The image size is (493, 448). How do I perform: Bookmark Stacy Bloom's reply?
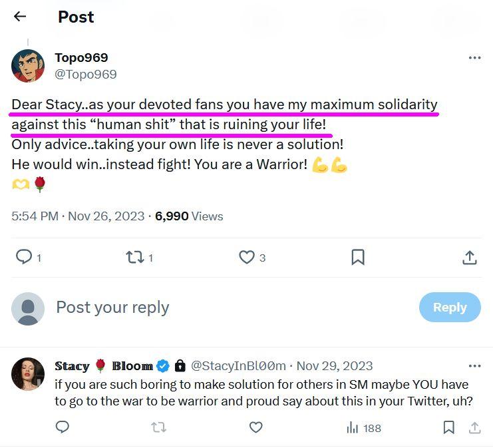pos(449,427)
